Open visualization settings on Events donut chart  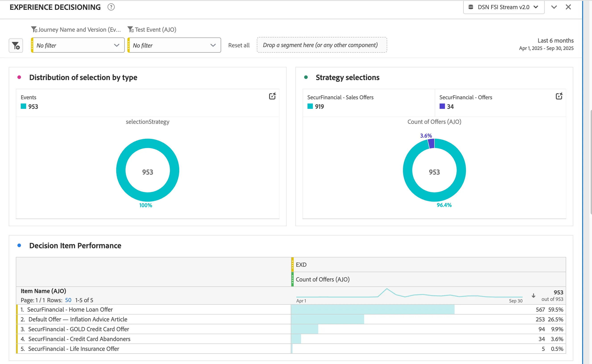pyautogui.click(x=272, y=96)
